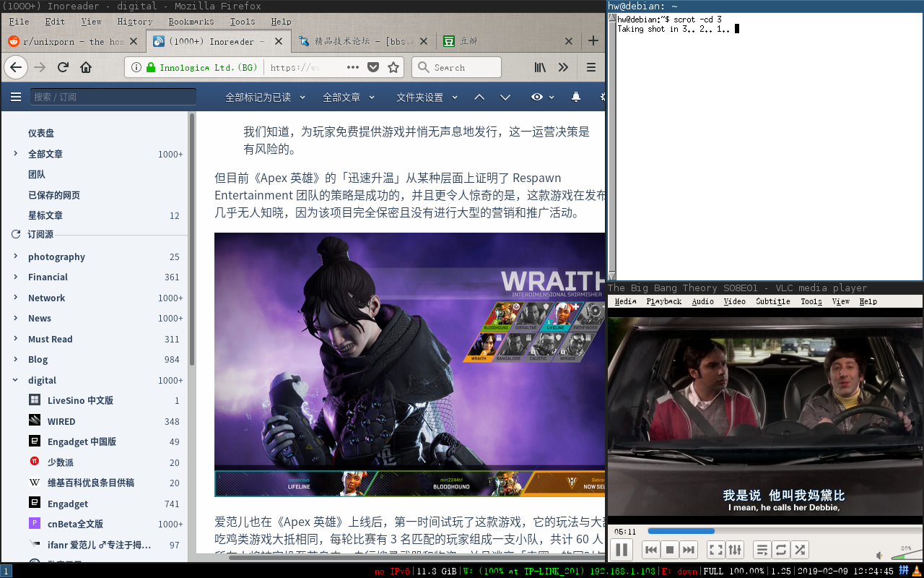Toggle VLC fullscreen mode
The height and width of the screenshot is (578, 924).
(x=716, y=550)
